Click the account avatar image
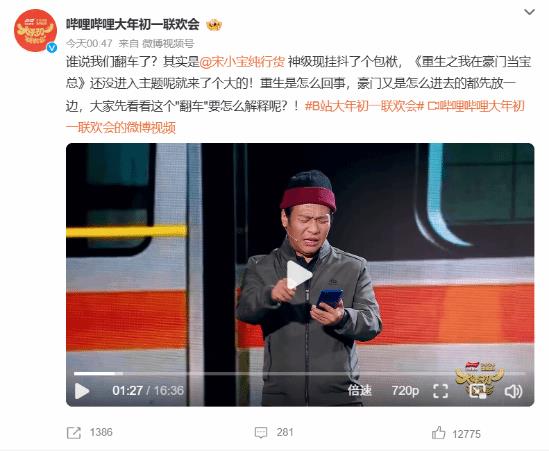Viewport: 549px width, 451px height. (35, 30)
